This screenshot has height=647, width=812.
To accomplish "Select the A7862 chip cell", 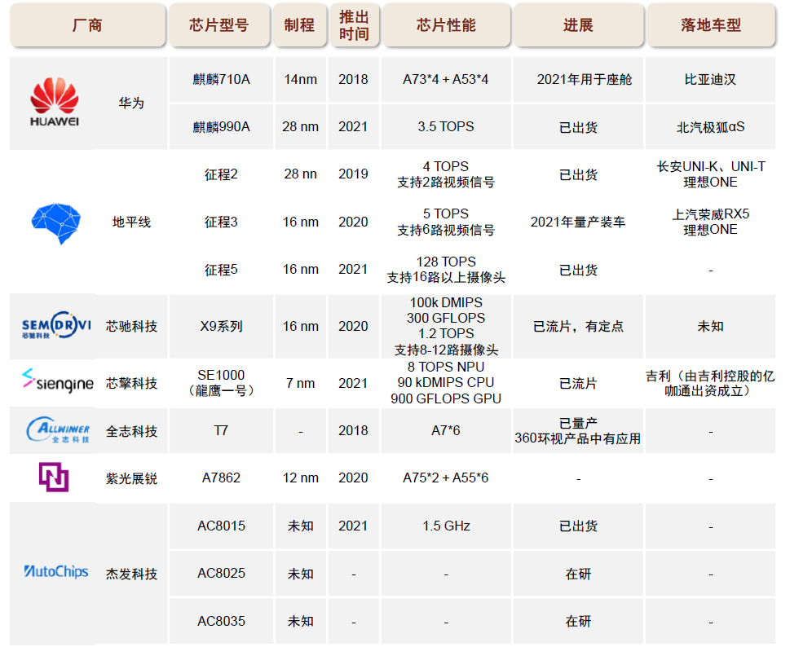I will click(x=221, y=478).
